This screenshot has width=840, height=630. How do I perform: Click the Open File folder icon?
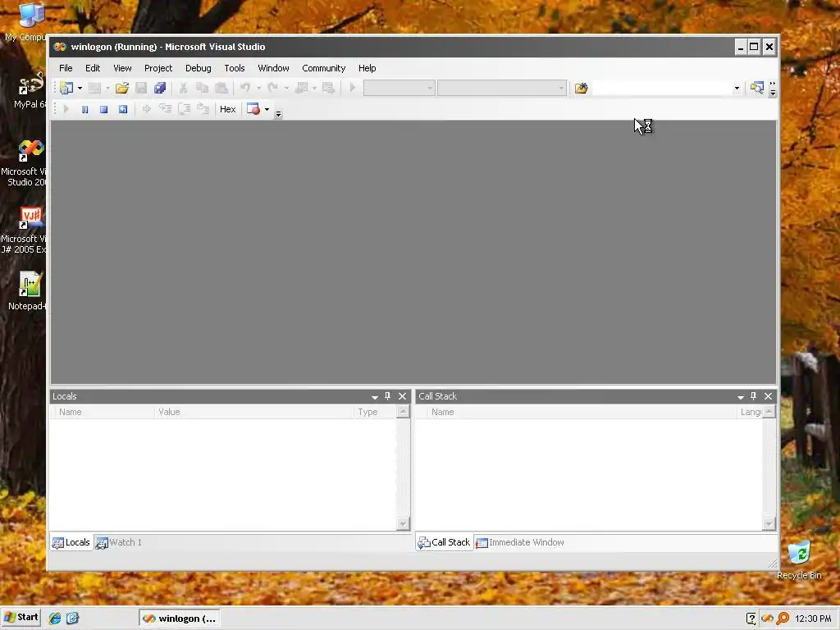[122, 88]
